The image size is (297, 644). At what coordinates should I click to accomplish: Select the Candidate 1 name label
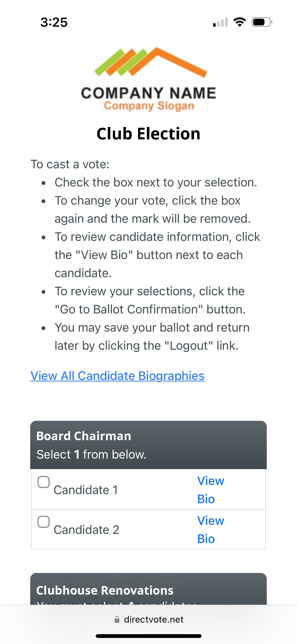[x=86, y=490]
